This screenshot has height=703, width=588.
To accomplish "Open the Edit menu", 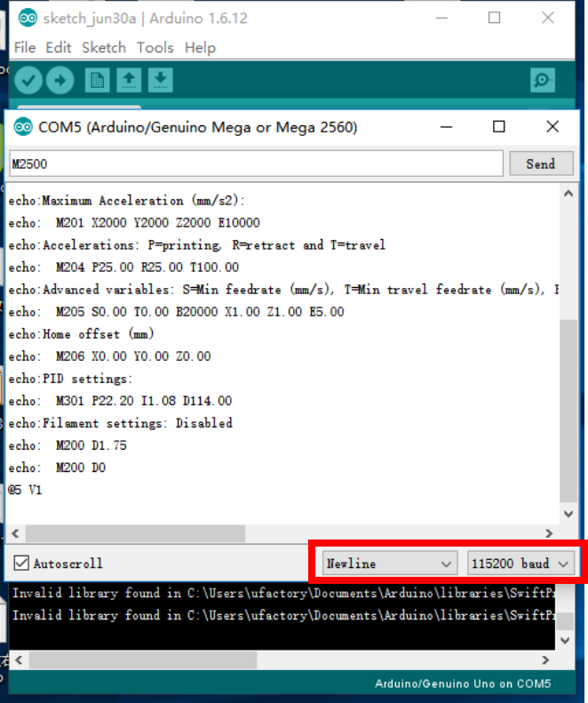I will 59,47.
